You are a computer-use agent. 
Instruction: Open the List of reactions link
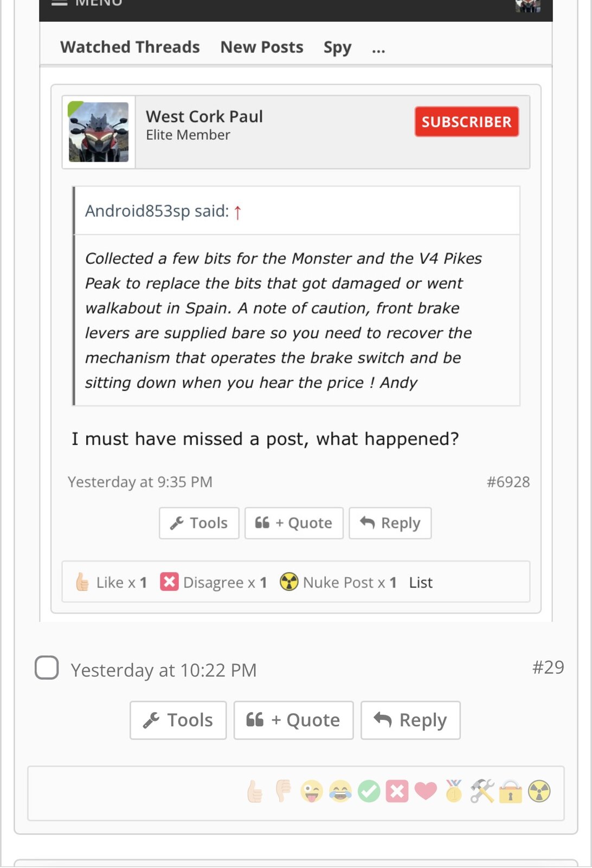pos(421,583)
